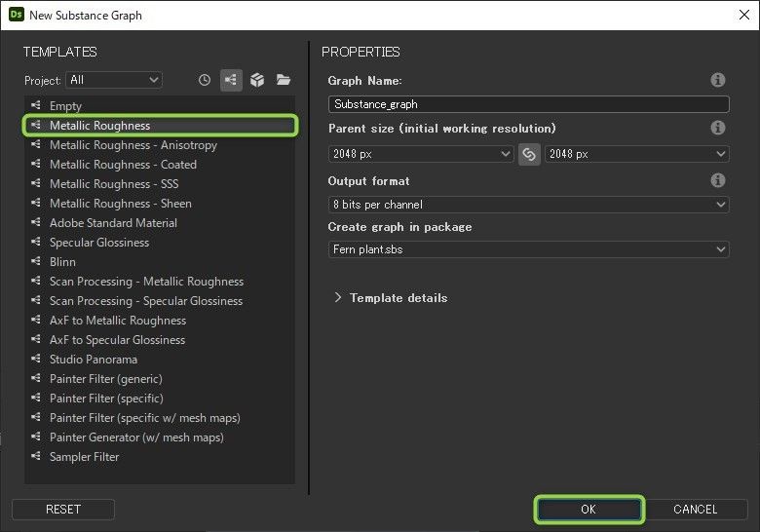Select Metallic Roughness - Coated template
The height and width of the screenshot is (532, 760).
(160, 165)
